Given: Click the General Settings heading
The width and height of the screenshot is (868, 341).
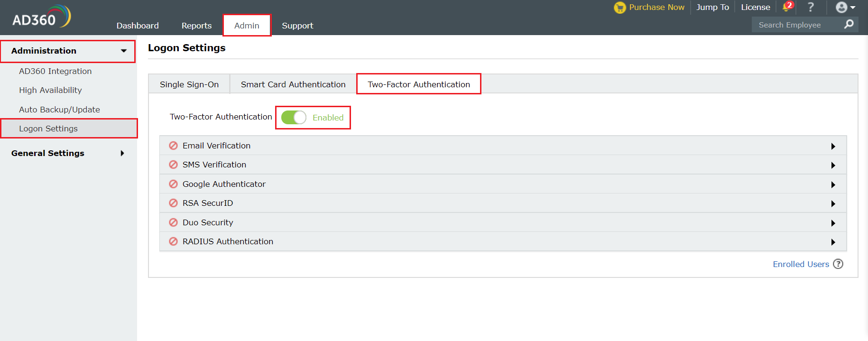Looking at the screenshot, I should (x=48, y=153).
